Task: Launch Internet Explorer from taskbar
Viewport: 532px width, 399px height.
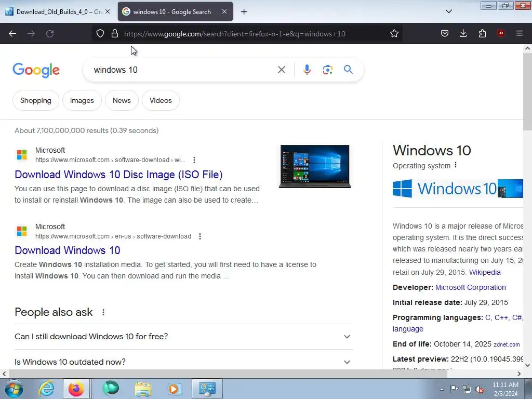Action: click(46, 389)
